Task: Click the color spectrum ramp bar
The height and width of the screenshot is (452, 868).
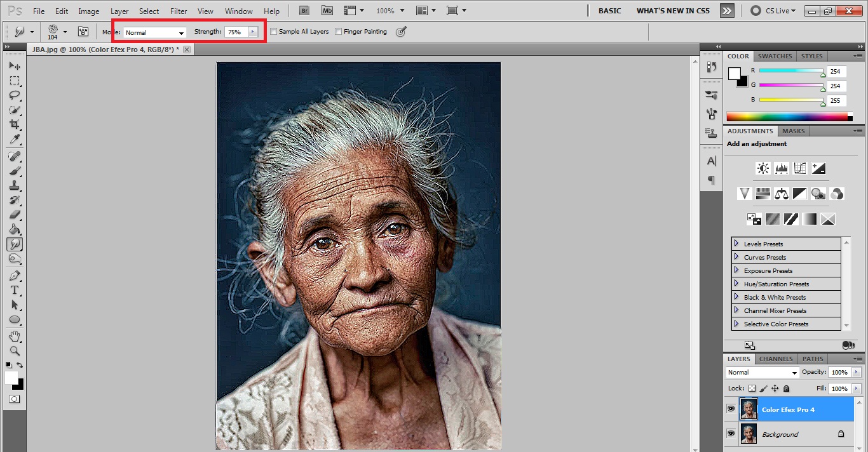Action: pyautogui.click(x=787, y=116)
